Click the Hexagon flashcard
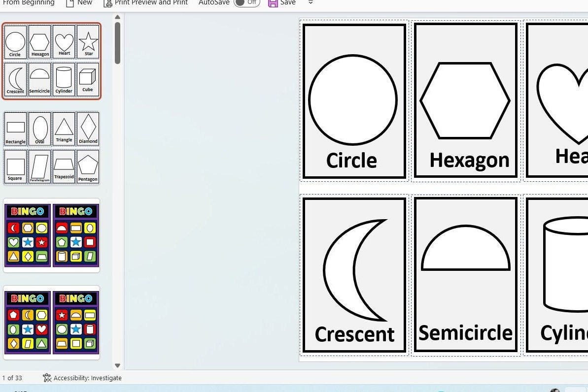The height and width of the screenshot is (392, 588). 465,99
